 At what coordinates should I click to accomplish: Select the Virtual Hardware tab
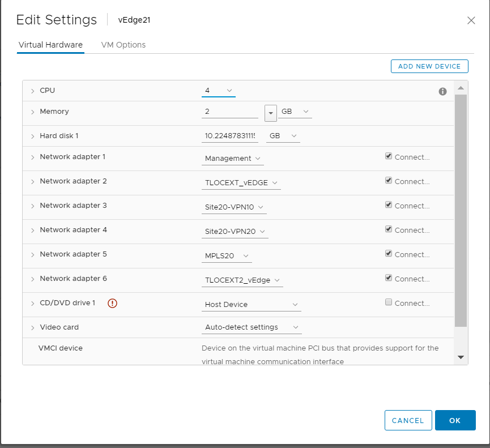click(x=50, y=45)
